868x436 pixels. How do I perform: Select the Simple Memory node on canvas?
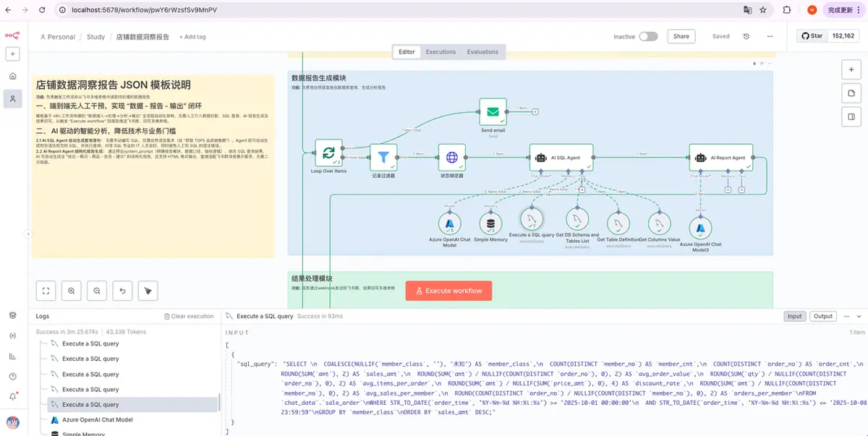pyautogui.click(x=490, y=223)
